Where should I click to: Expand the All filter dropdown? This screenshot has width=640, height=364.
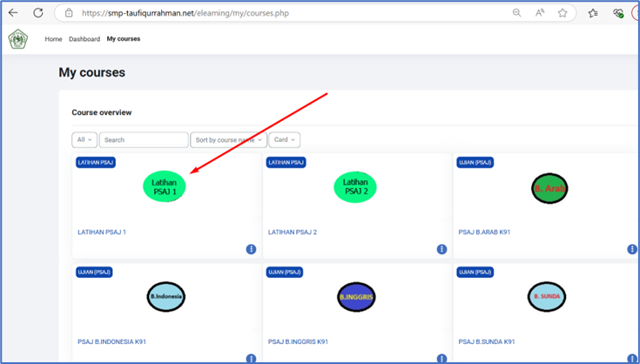84,139
